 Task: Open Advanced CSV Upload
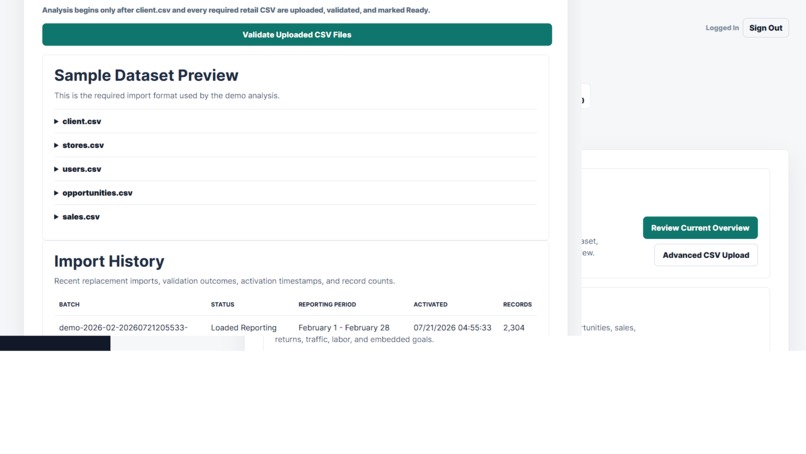click(705, 255)
